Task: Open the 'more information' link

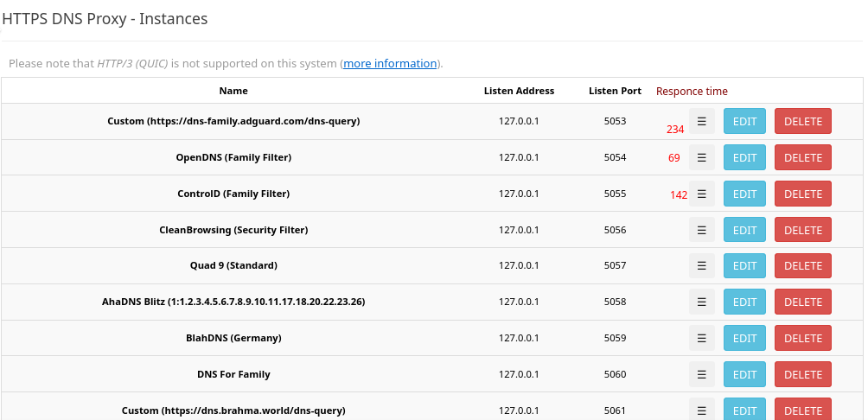Action: tap(390, 64)
